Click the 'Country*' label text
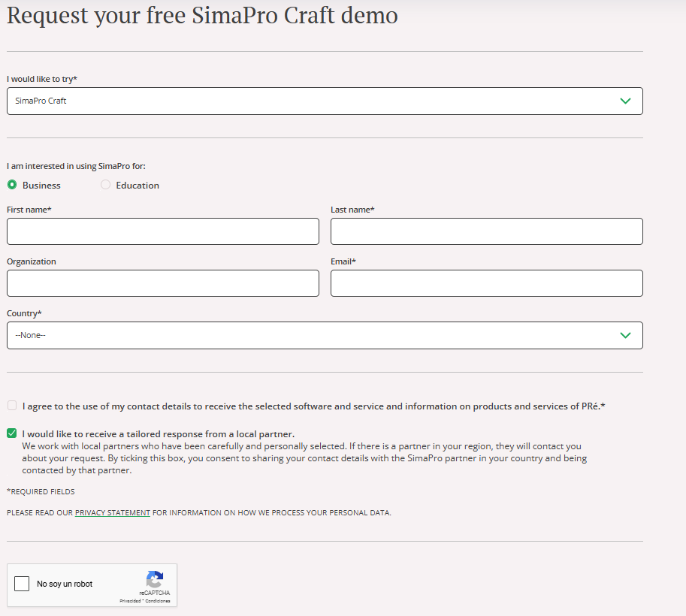This screenshot has width=686, height=616. (x=24, y=313)
